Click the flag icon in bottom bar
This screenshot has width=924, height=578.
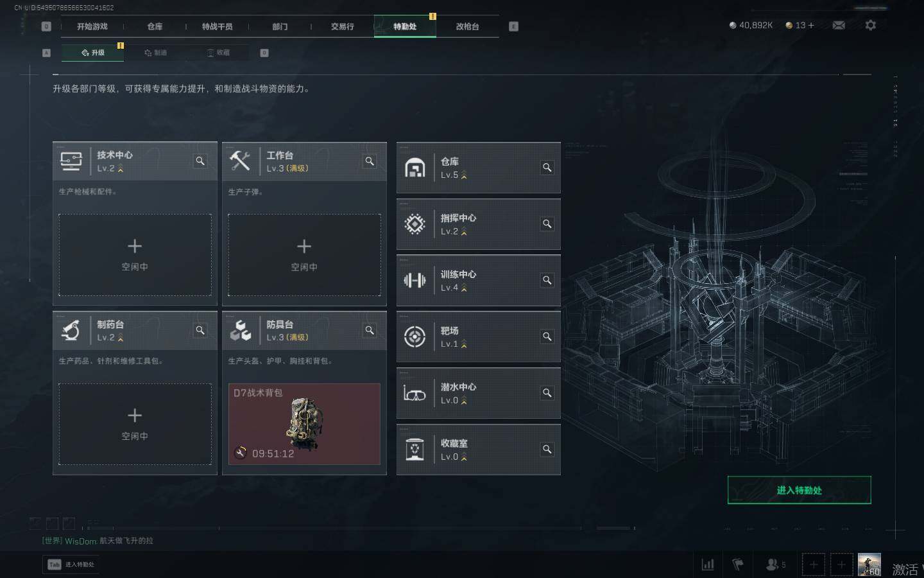[x=738, y=565]
